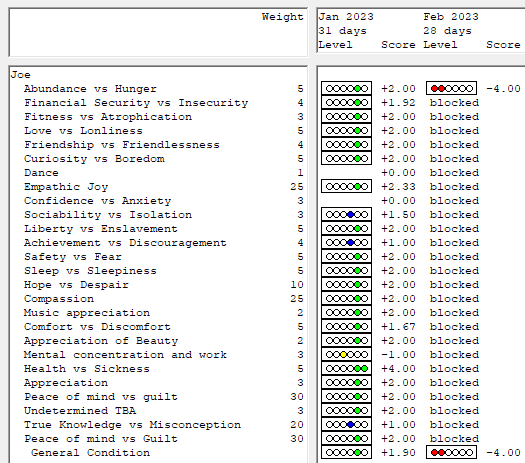The image size is (525, 463).
Task: Click the yellow Mental concentration level indicator
Action: pos(346,355)
